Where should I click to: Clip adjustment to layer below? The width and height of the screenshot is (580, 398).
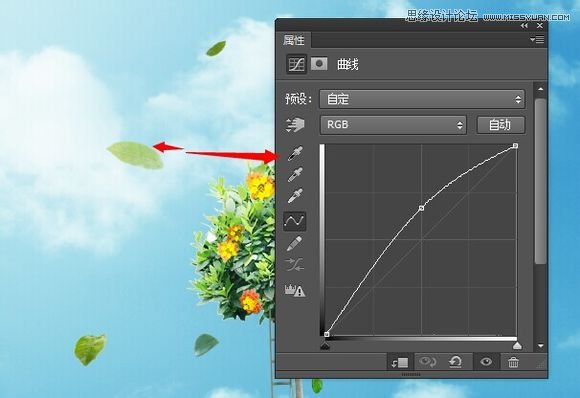tap(400, 362)
